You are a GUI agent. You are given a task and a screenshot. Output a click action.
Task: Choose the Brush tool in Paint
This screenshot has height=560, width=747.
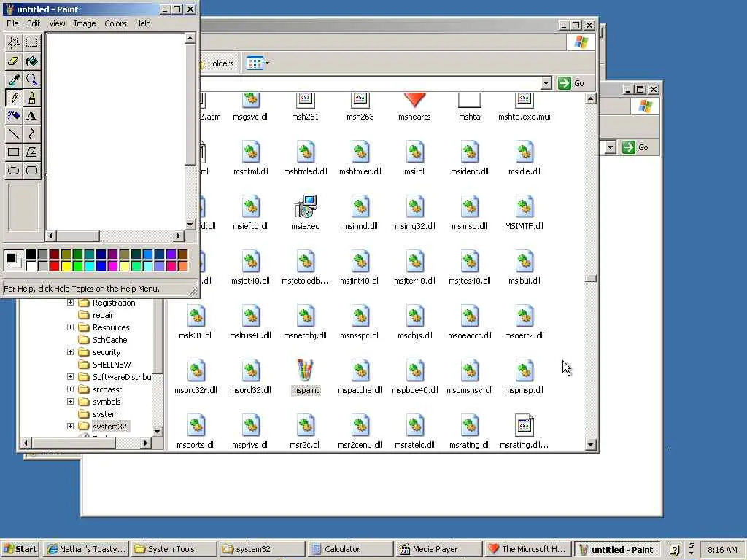32,98
